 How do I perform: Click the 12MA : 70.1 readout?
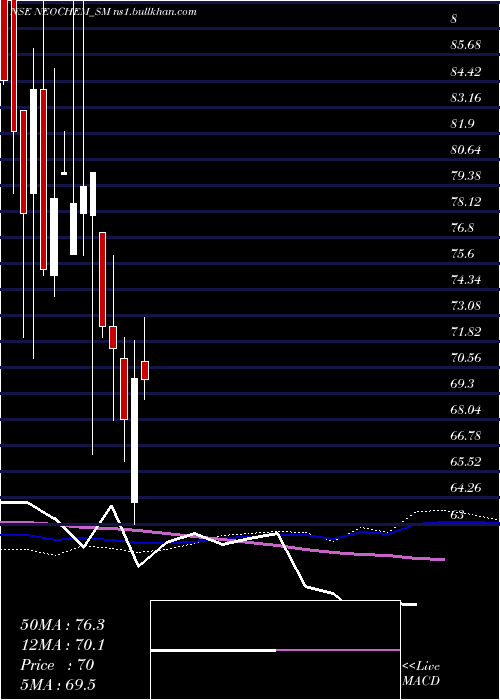click(62, 645)
